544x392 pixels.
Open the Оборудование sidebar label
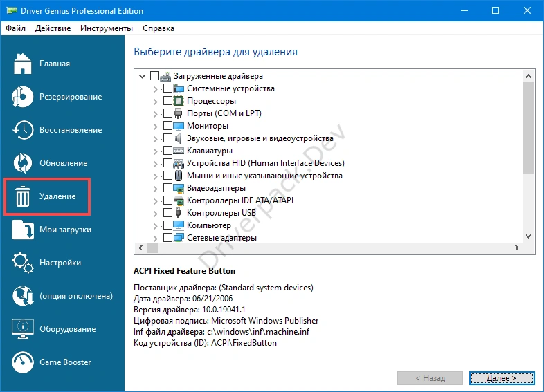(68, 329)
